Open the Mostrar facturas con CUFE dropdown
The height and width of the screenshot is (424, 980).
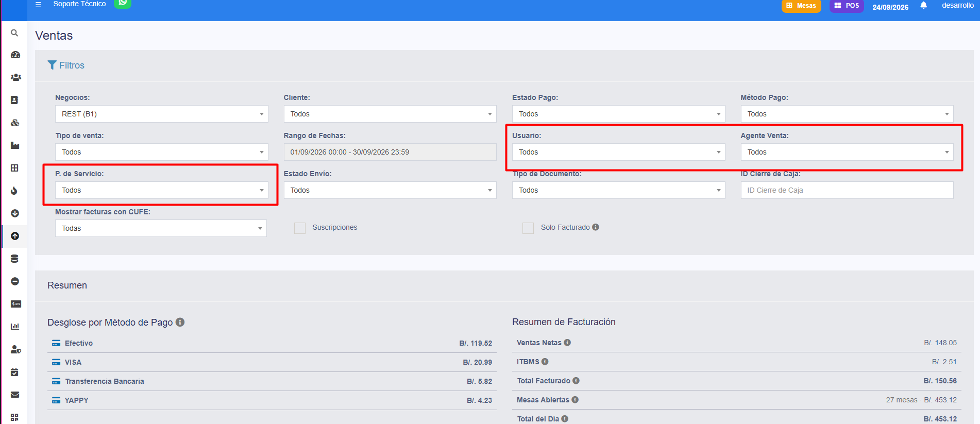(x=161, y=228)
